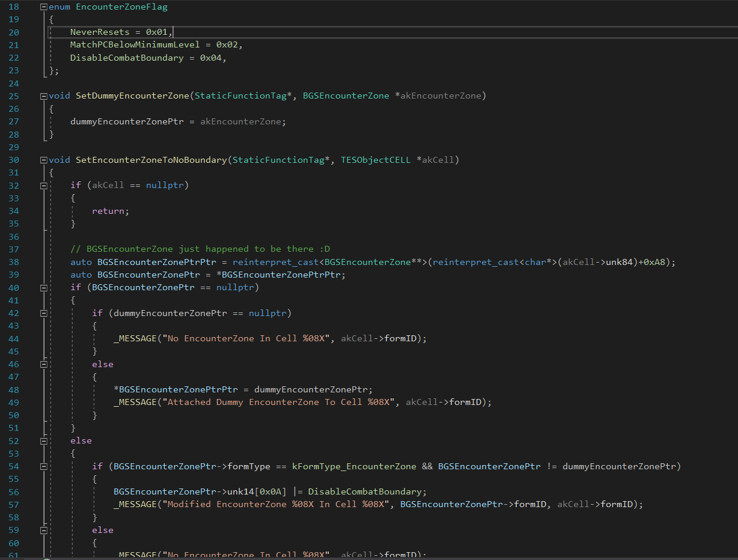
Task: Click TESObjectCELL in the function signature
Action: click(376, 160)
